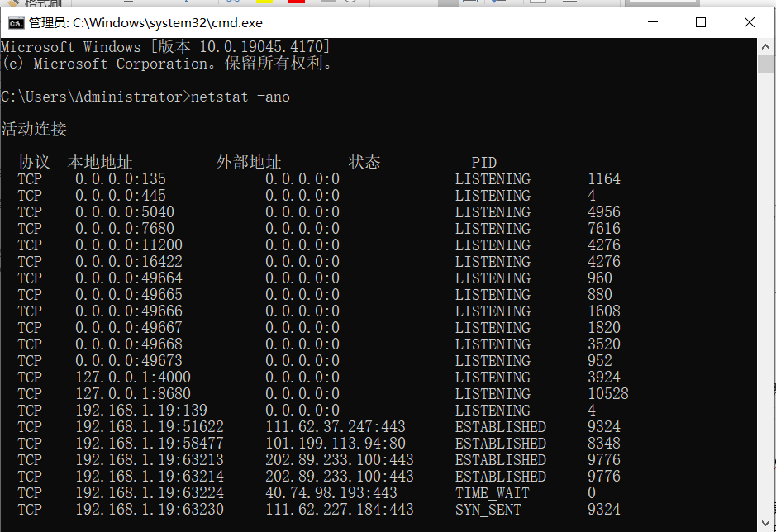Viewport: 776px width, 532px height.
Task: Click the window title text cmd.exe
Action: 145,23
